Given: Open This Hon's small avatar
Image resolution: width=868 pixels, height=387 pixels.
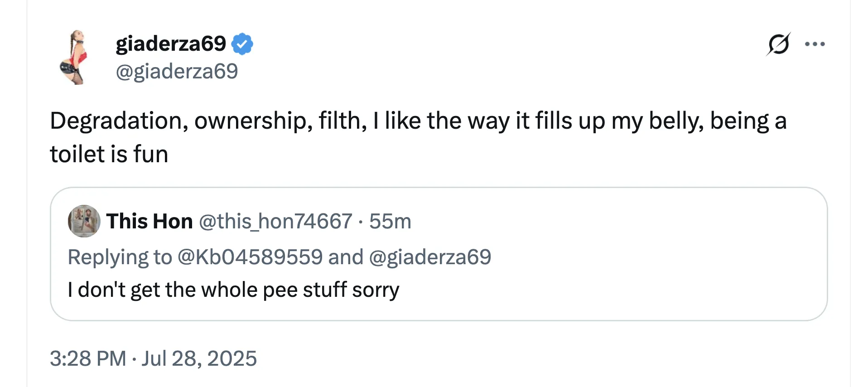Looking at the screenshot, I should [84, 221].
